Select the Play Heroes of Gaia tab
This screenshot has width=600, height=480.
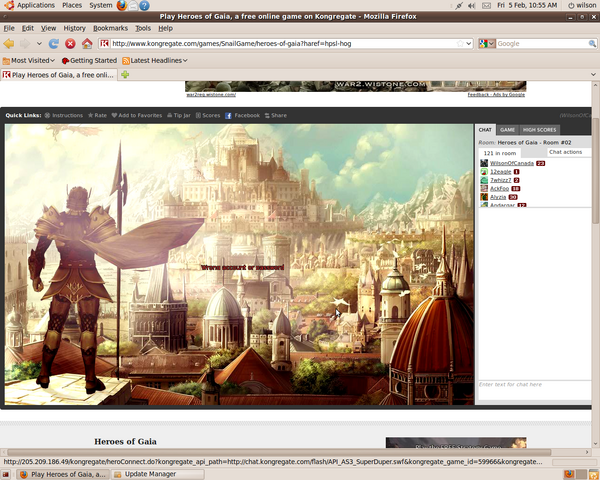coord(59,75)
